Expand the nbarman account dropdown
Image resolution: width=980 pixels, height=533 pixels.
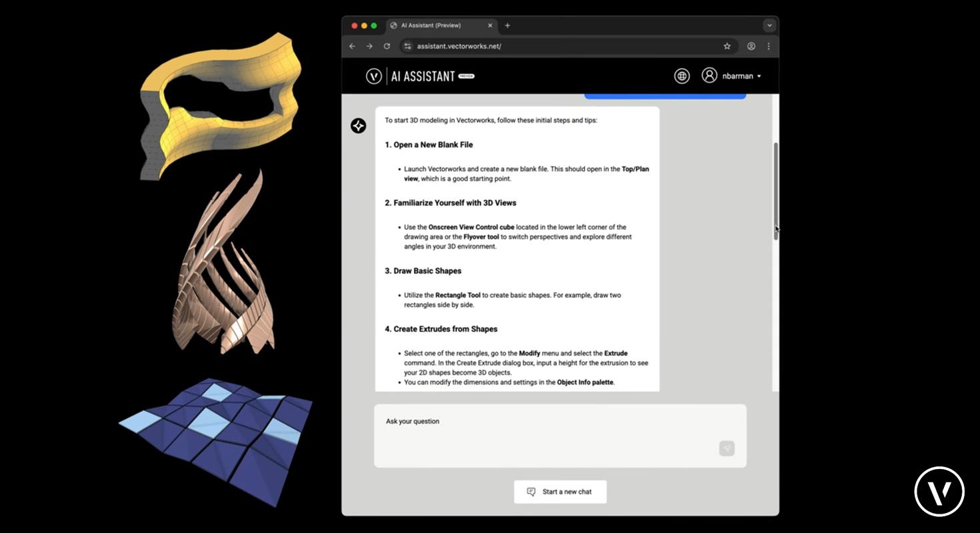pyautogui.click(x=759, y=77)
